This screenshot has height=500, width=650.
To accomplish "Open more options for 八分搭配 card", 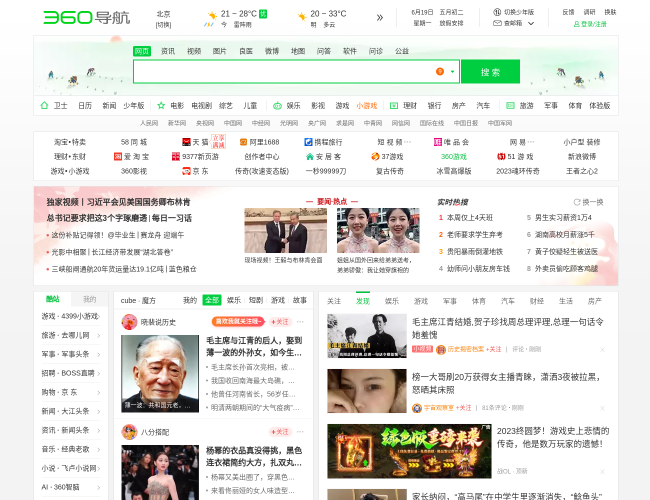I will pos(301,432).
